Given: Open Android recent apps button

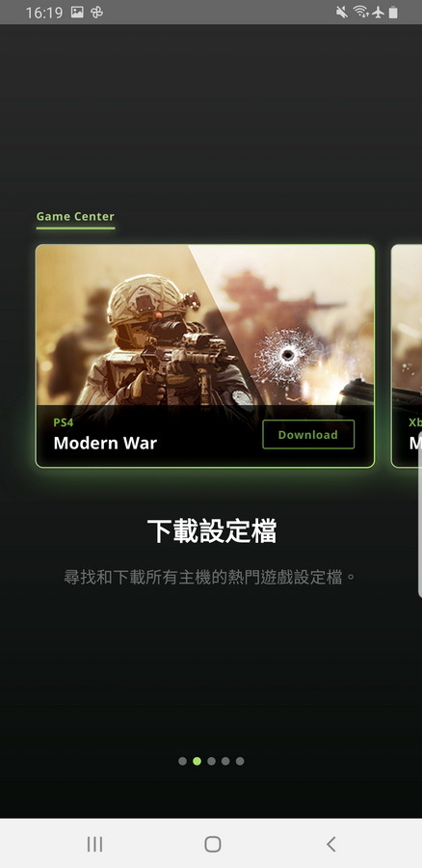Looking at the screenshot, I should point(95,844).
